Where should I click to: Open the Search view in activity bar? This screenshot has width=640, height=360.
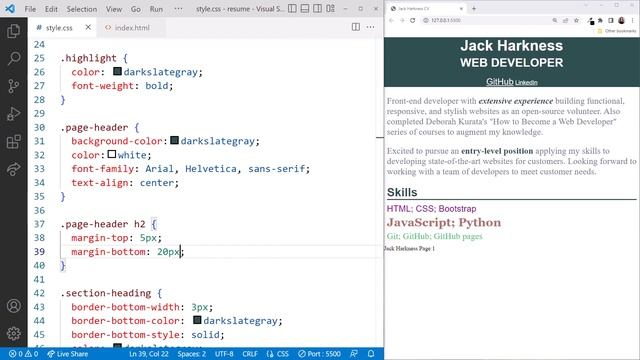pyautogui.click(x=13, y=59)
